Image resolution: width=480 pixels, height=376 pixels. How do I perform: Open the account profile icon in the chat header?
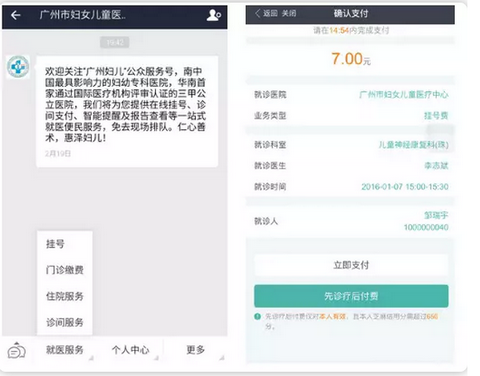214,15
